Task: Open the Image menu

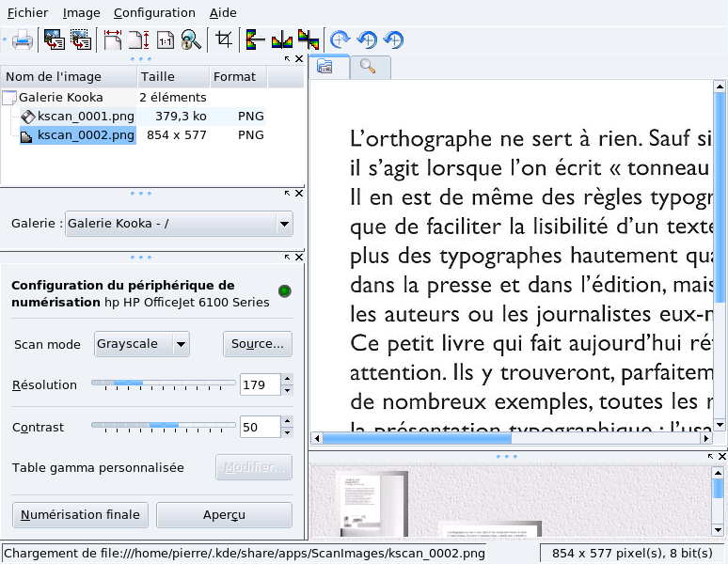Action: coord(81,12)
